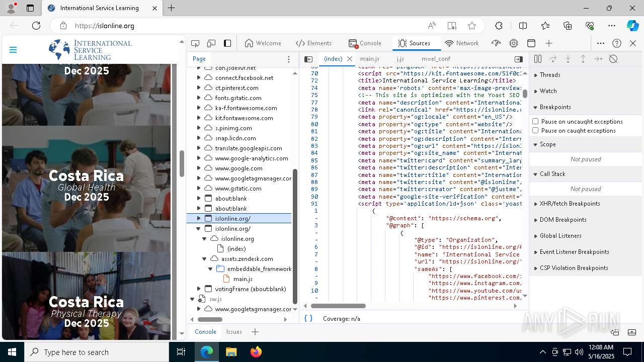Click Step into next function
Image resolution: width=644 pixels, height=362 pixels.
click(x=568, y=59)
